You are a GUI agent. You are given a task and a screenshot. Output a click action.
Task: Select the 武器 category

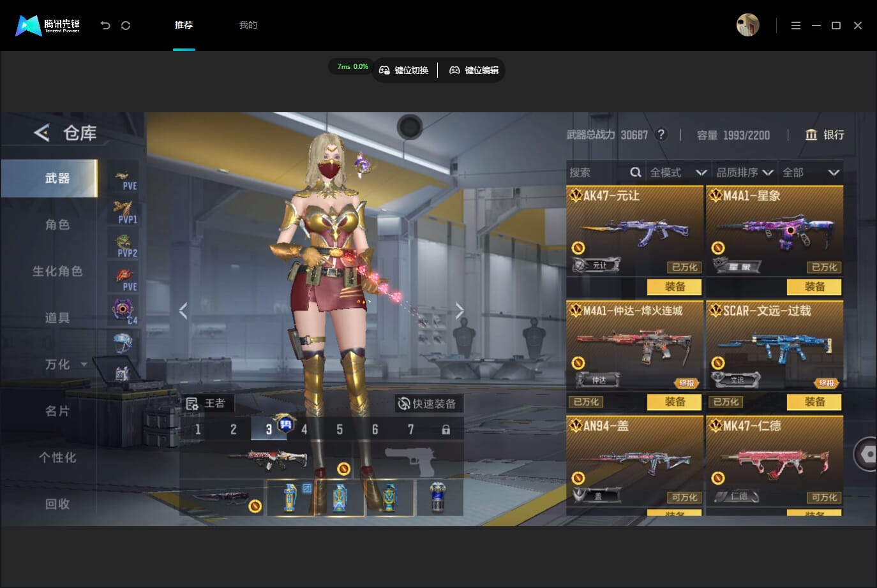[49, 179]
